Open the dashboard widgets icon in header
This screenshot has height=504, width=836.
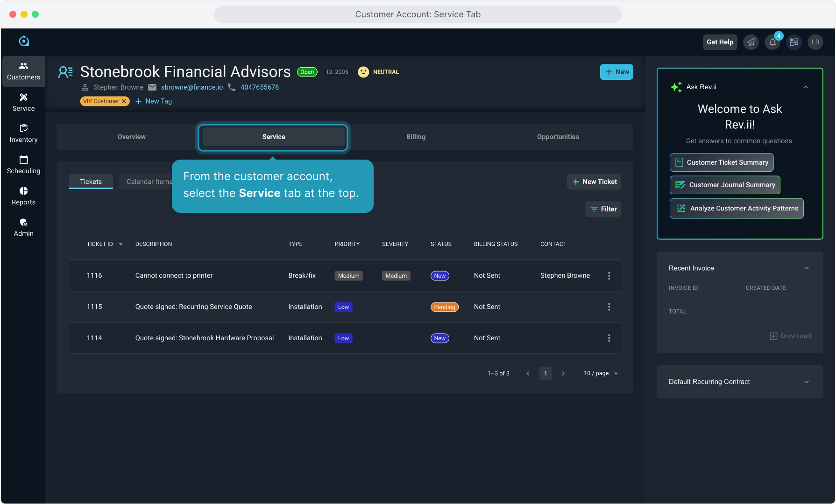pyautogui.click(x=794, y=42)
